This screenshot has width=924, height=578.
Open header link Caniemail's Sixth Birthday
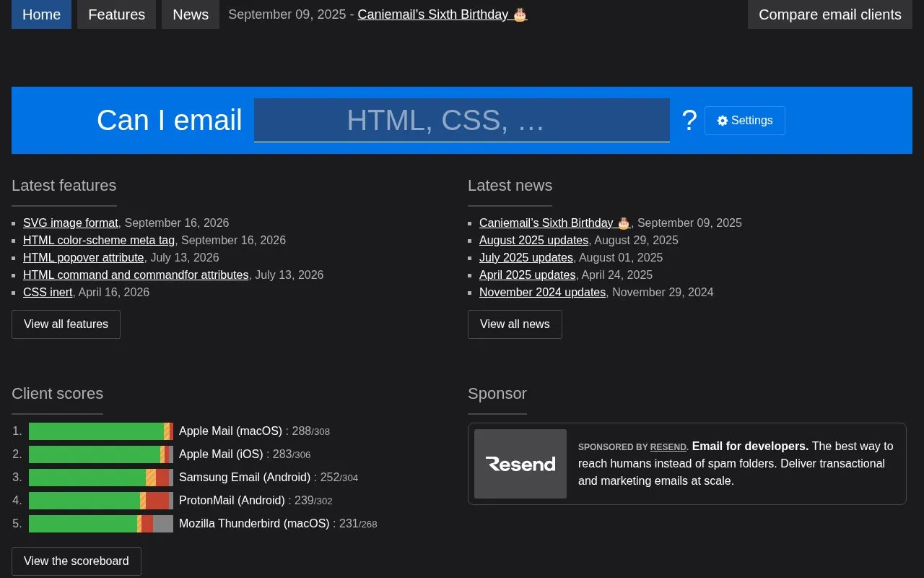coord(443,14)
